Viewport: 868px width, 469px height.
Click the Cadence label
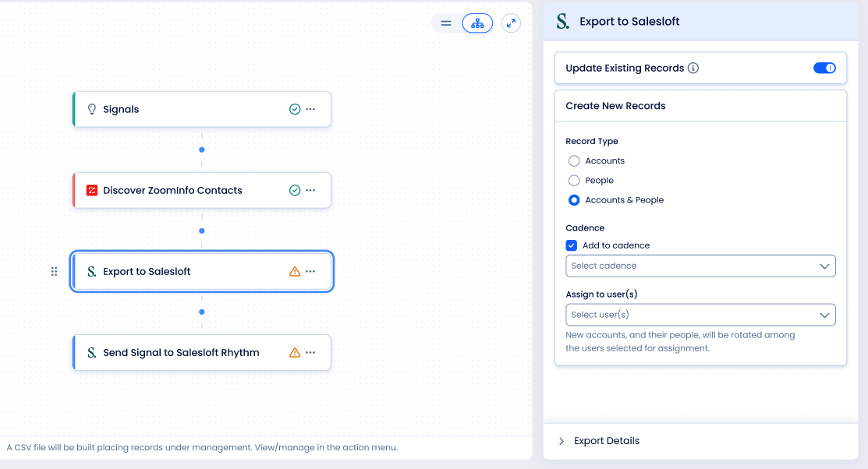[585, 227]
